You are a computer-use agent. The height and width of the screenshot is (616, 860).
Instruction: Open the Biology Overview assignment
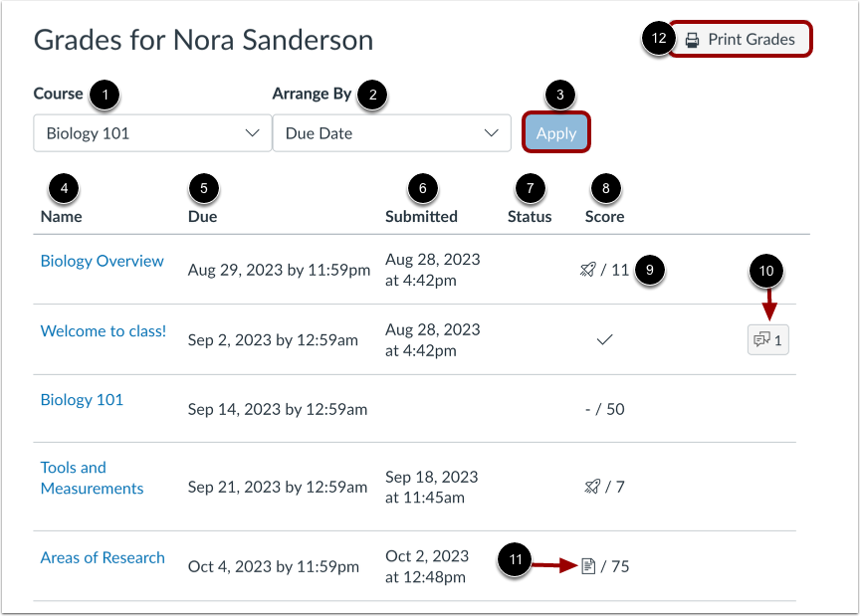pos(102,261)
